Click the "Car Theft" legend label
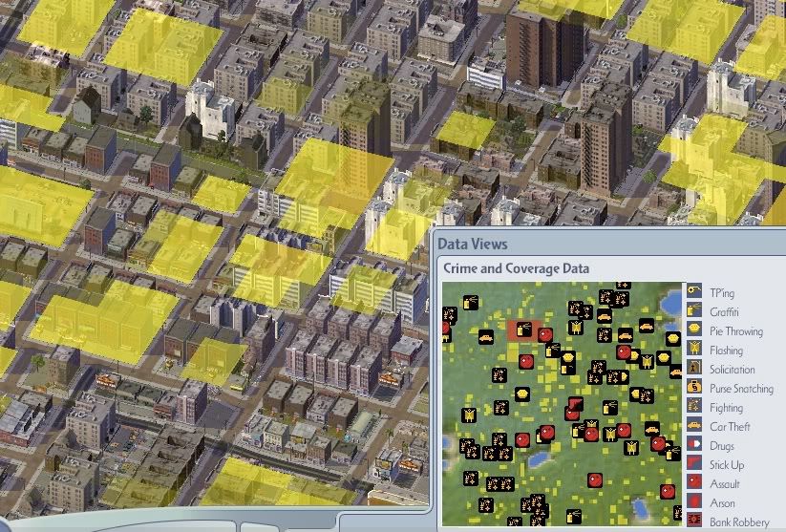The height and width of the screenshot is (532, 786). coord(730,426)
